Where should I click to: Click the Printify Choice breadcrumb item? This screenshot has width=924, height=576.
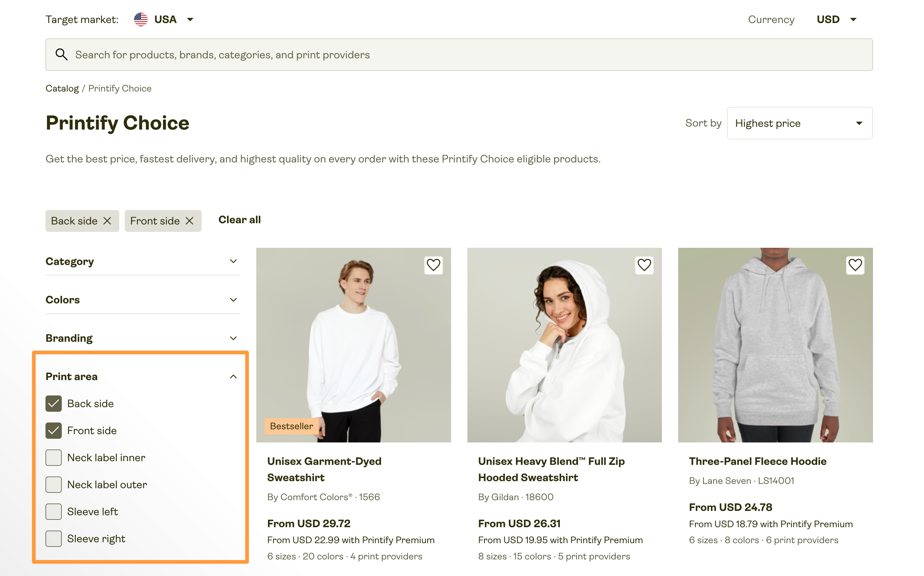click(x=120, y=88)
